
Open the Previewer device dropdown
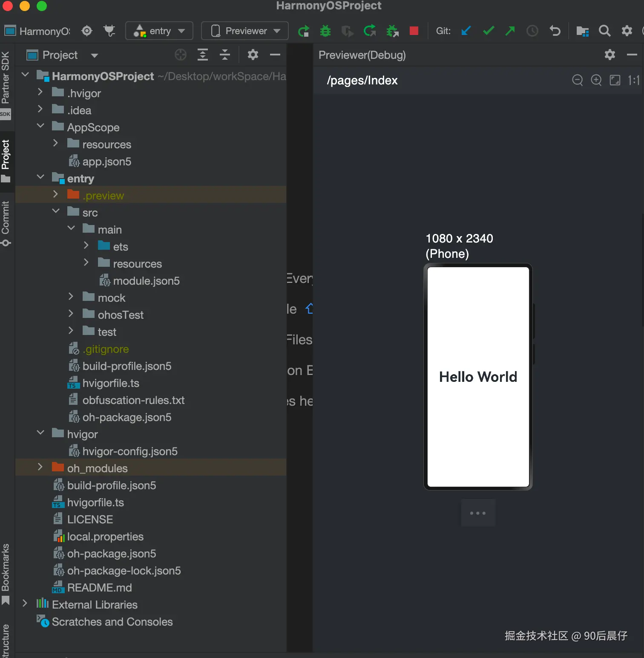245,31
